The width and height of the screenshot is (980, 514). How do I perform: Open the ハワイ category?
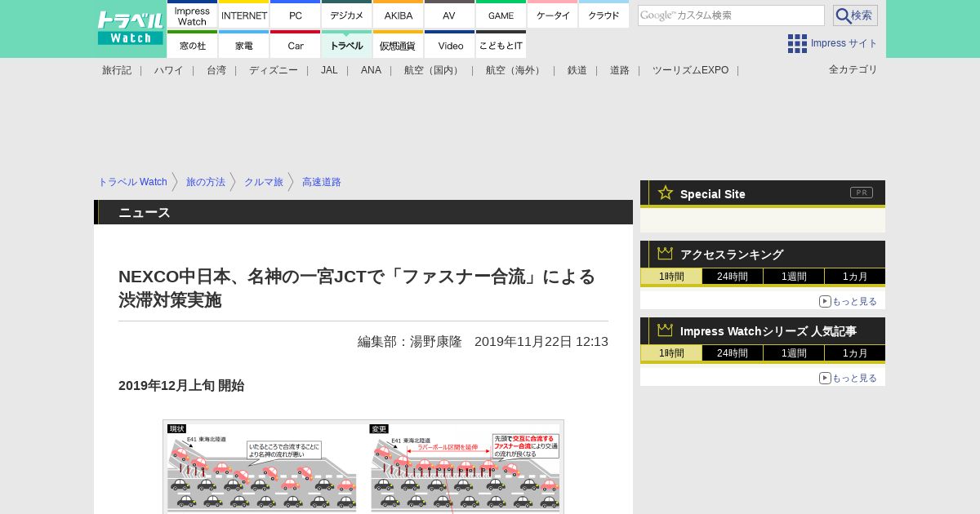click(169, 70)
